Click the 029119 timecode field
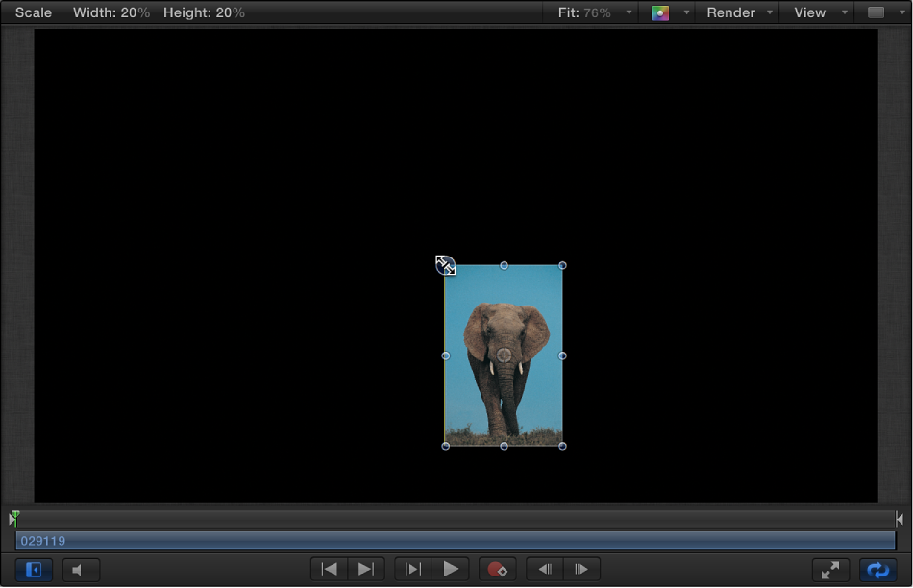The width and height of the screenshot is (913, 588). 43,540
